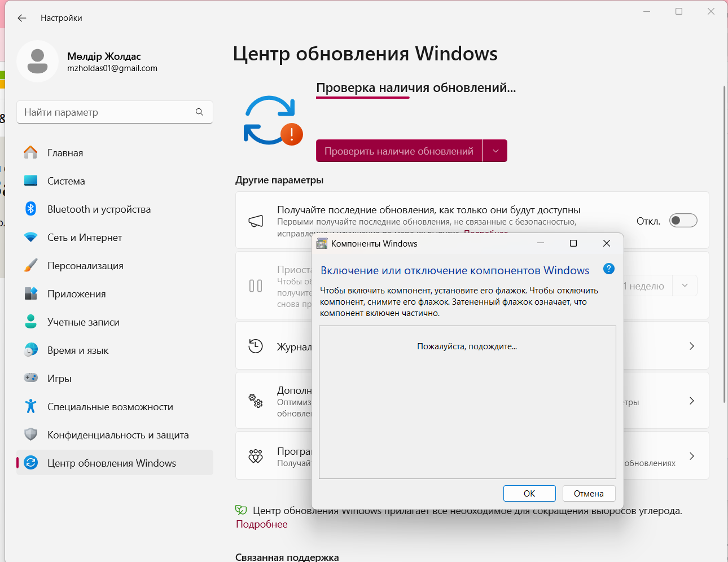Screen dimensions: 728x562
Task: Expand the Дополнительные параметры row chevron
Action: coord(692,401)
